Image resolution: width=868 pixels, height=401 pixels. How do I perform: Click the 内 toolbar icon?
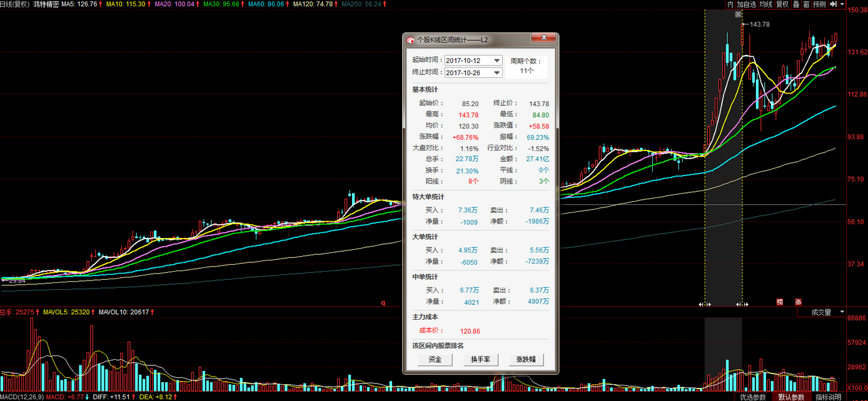[x=730, y=4]
